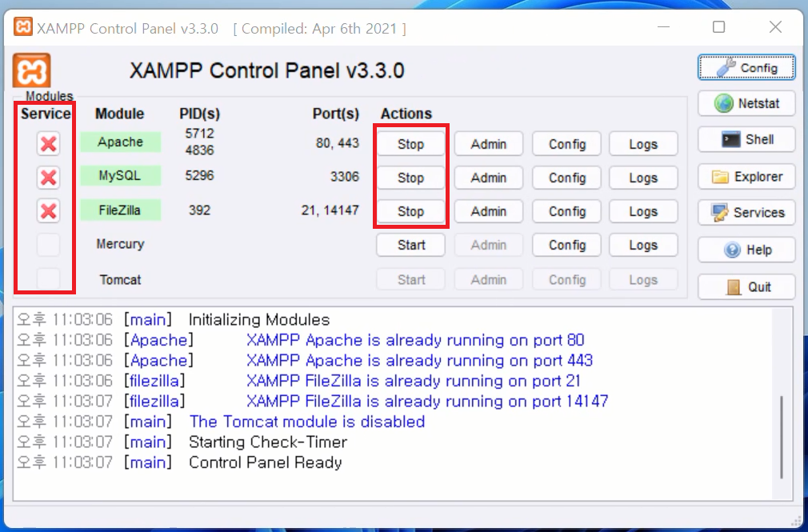Stop the MySQL module
Viewport: 808px width, 532px height.
(410, 178)
